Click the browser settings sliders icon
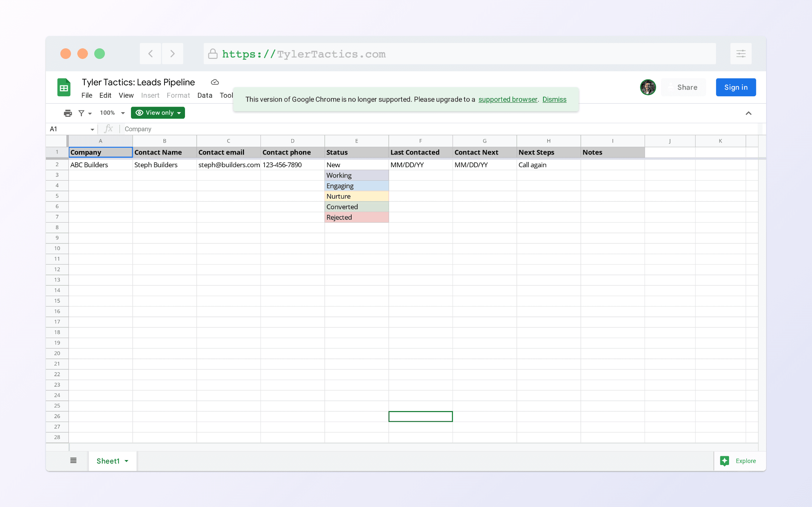 click(x=741, y=54)
